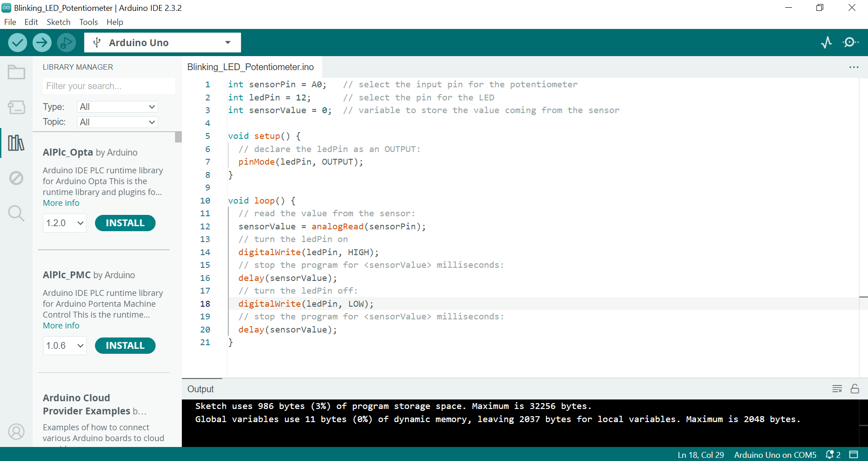868x461 pixels.
Task: Click the editor three-dot more options
Action: point(854,67)
